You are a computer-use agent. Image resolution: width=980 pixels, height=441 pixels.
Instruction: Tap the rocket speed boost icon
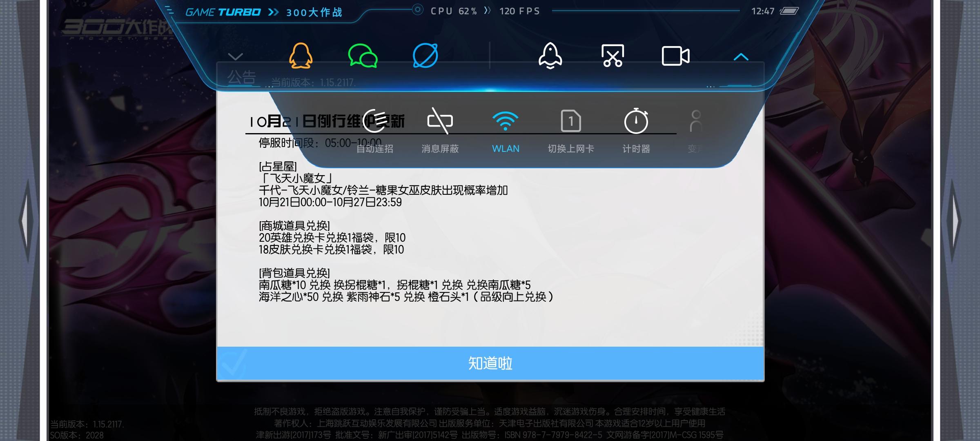pyautogui.click(x=550, y=56)
